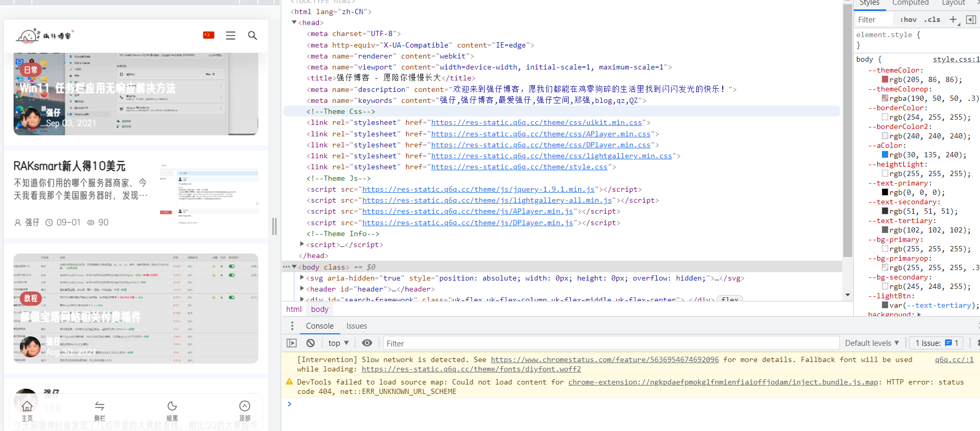
Task: Open the sidebar swap-arrows icon
Action: pyautogui.click(x=100, y=406)
